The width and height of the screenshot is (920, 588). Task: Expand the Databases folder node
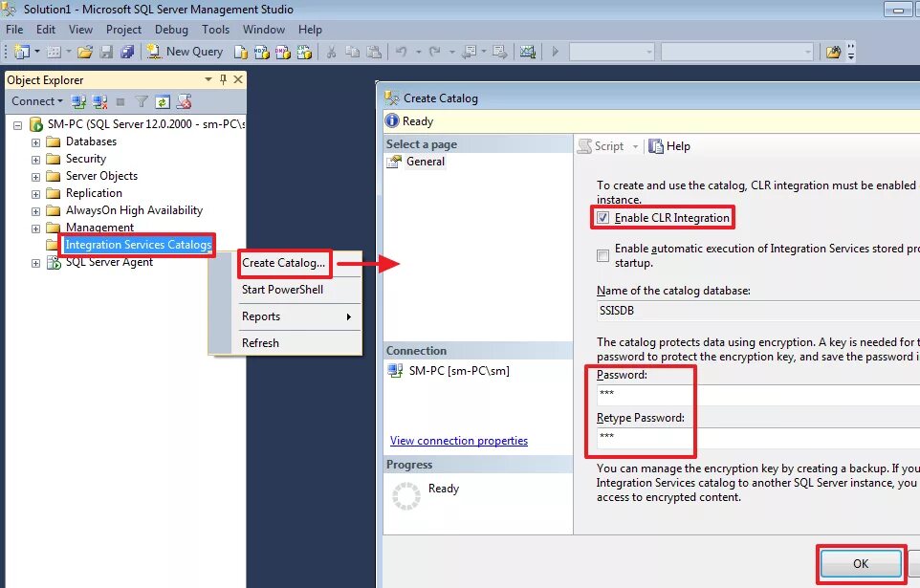(35, 142)
